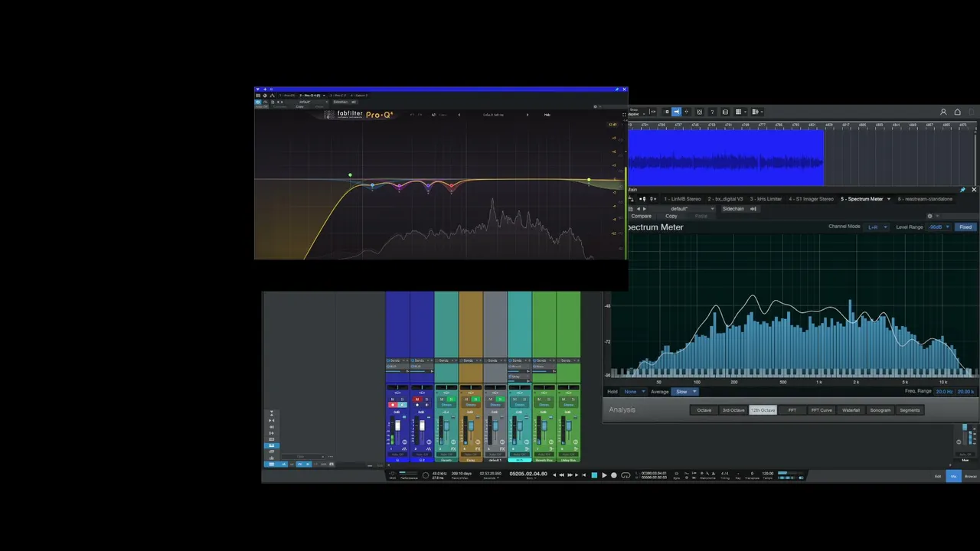
Task: Toggle Sidechain in Pro-Q plugin window
Action: [341, 102]
